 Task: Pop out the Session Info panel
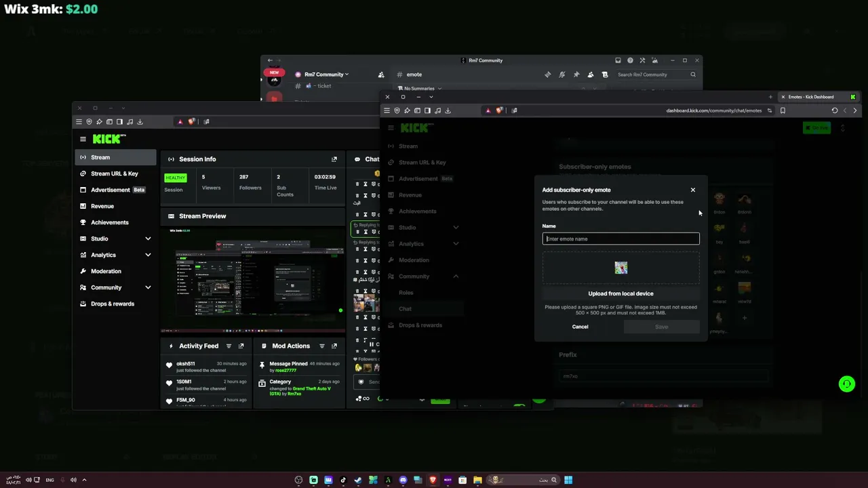[x=334, y=159]
